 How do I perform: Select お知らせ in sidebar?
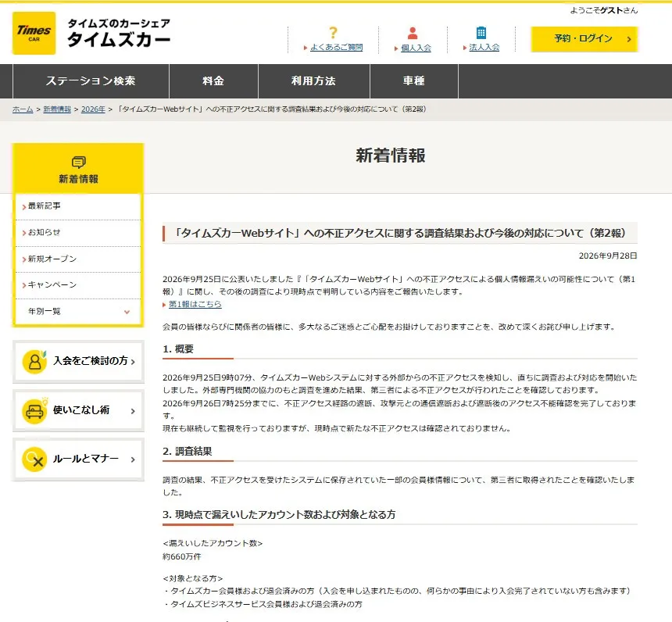(x=78, y=233)
